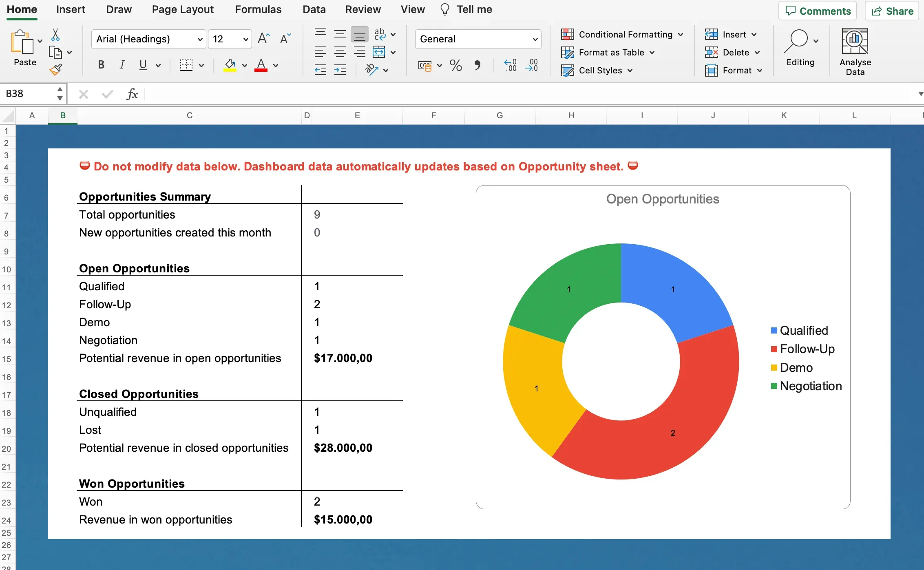Activate the Format Painter
This screenshot has height=570, width=924.
coord(56,68)
